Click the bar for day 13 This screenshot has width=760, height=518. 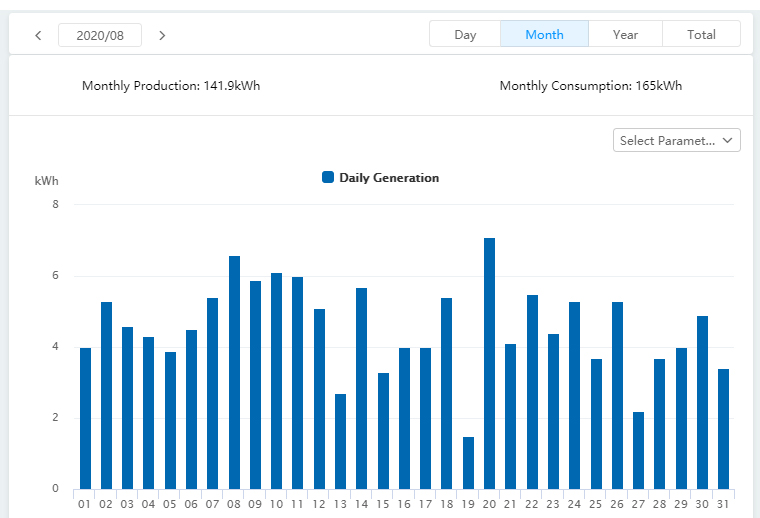[341, 442]
